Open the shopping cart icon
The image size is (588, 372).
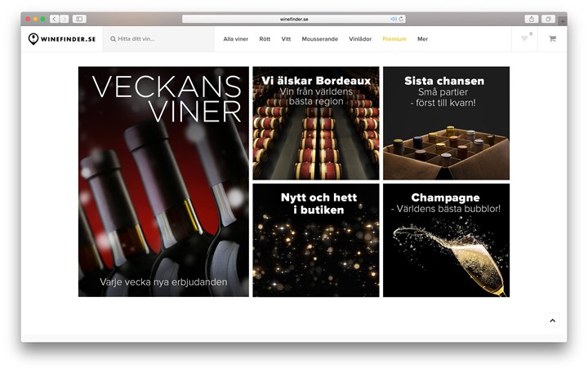(x=552, y=38)
